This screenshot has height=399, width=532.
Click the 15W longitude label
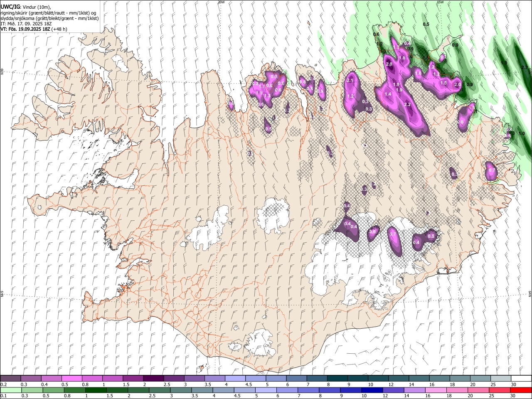(440, 2)
